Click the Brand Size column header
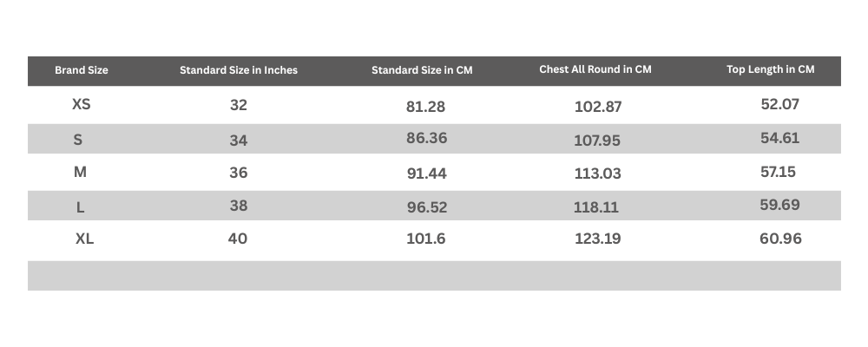The image size is (868, 347). [x=82, y=70]
